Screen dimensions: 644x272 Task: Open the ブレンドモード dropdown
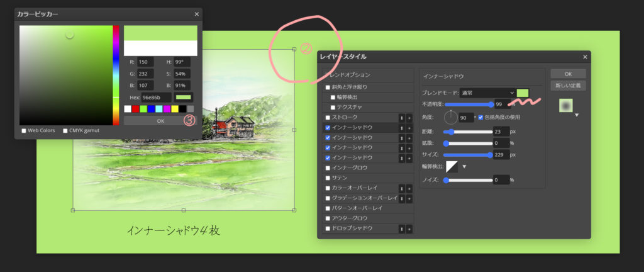pyautogui.click(x=487, y=93)
